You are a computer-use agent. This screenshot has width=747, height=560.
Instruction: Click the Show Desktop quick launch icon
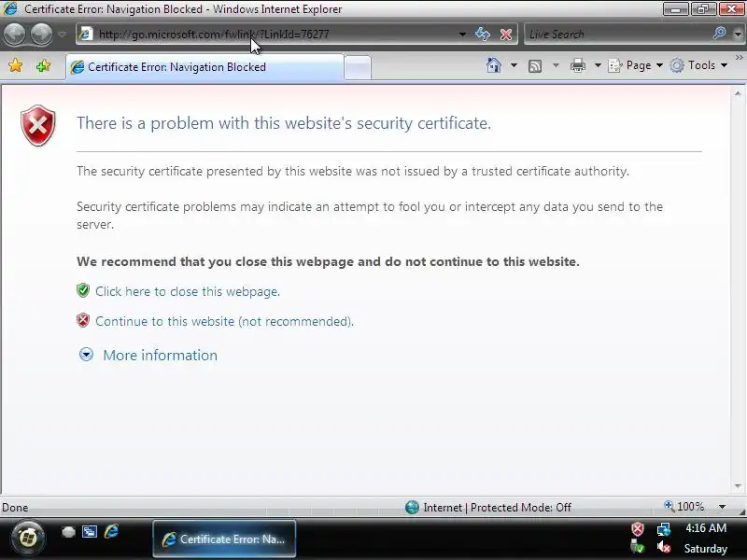click(x=68, y=532)
